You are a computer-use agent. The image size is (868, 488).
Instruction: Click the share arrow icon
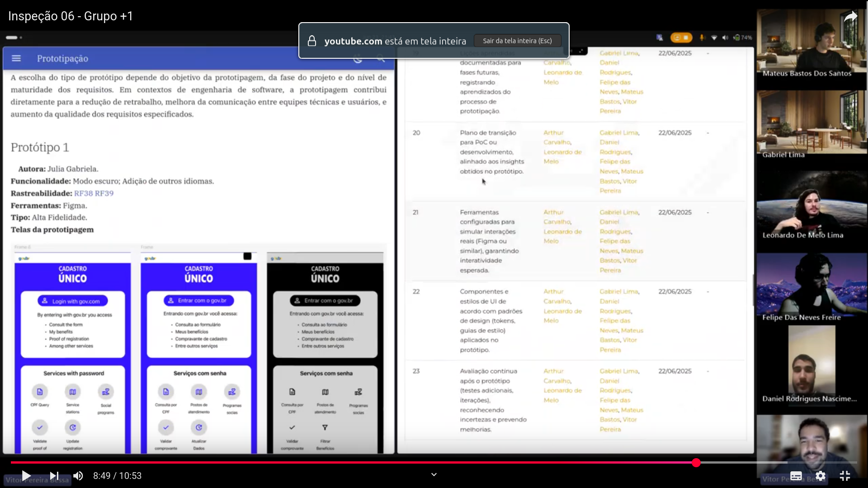(851, 17)
